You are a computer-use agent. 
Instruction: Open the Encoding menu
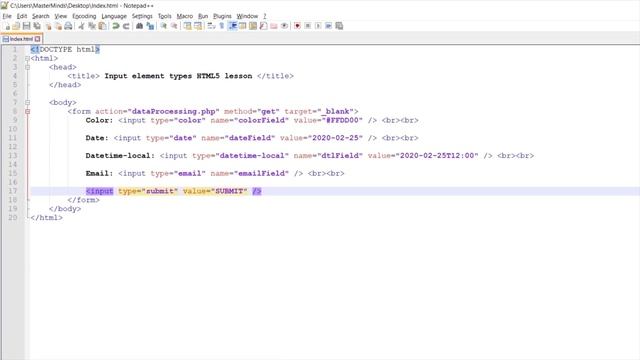[84, 16]
